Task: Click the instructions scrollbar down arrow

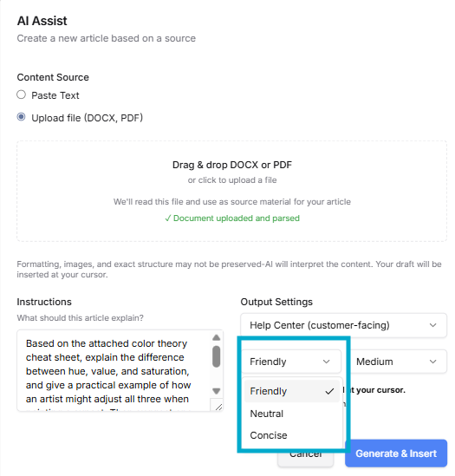Action: click(216, 391)
